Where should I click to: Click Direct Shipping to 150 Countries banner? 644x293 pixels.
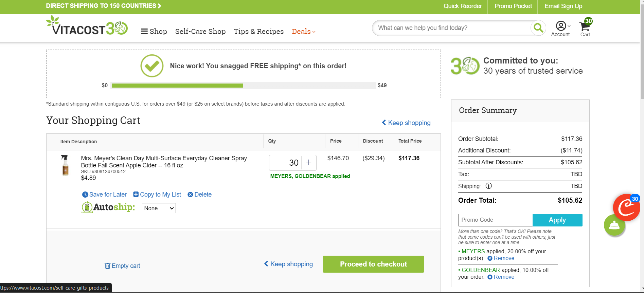click(x=104, y=6)
